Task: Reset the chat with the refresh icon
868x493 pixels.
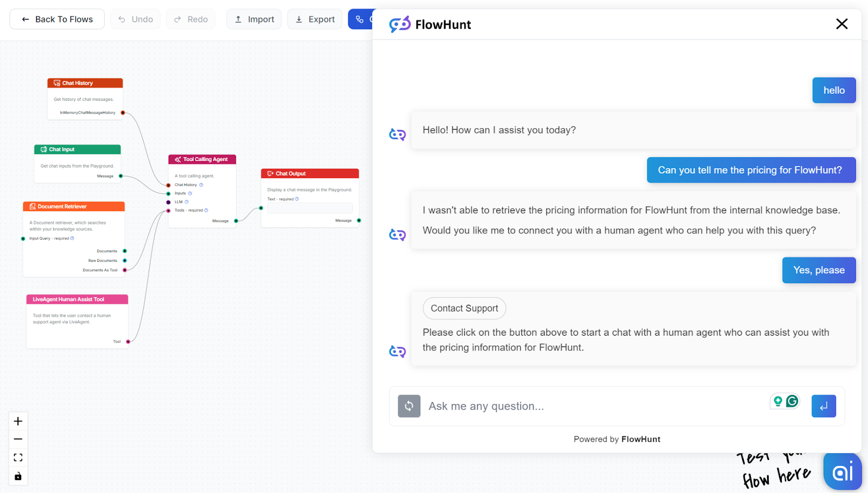Action: coord(409,406)
